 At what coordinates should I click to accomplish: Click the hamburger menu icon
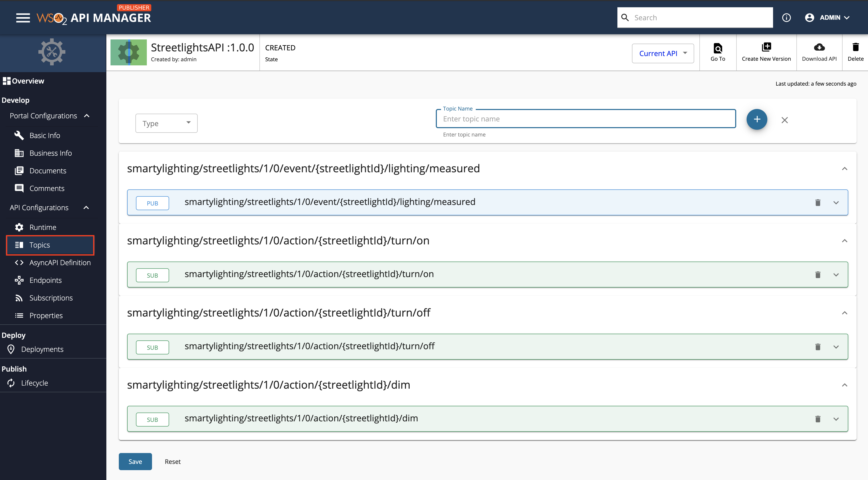pyautogui.click(x=23, y=18)
